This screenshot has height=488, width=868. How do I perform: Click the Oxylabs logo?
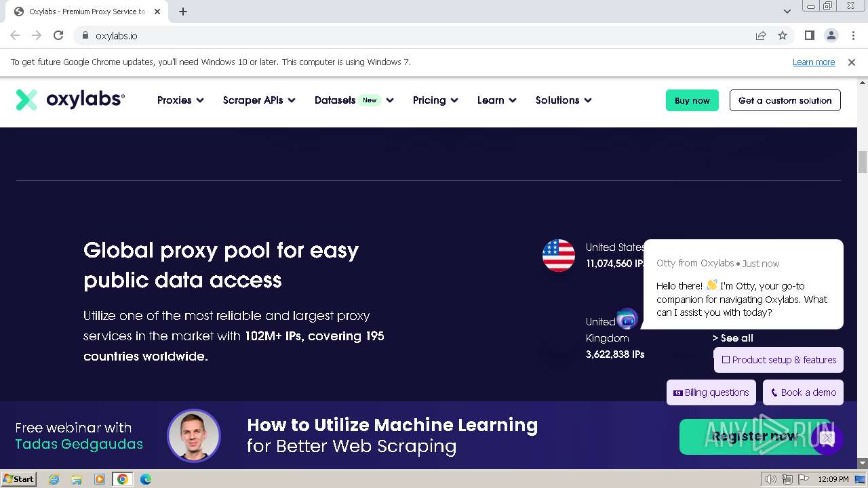(x=71, y=100)
